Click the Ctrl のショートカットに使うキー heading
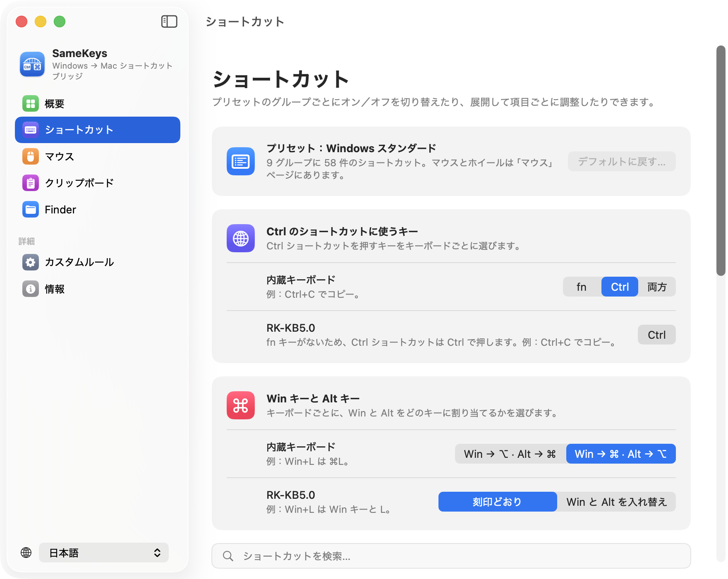 342,231
